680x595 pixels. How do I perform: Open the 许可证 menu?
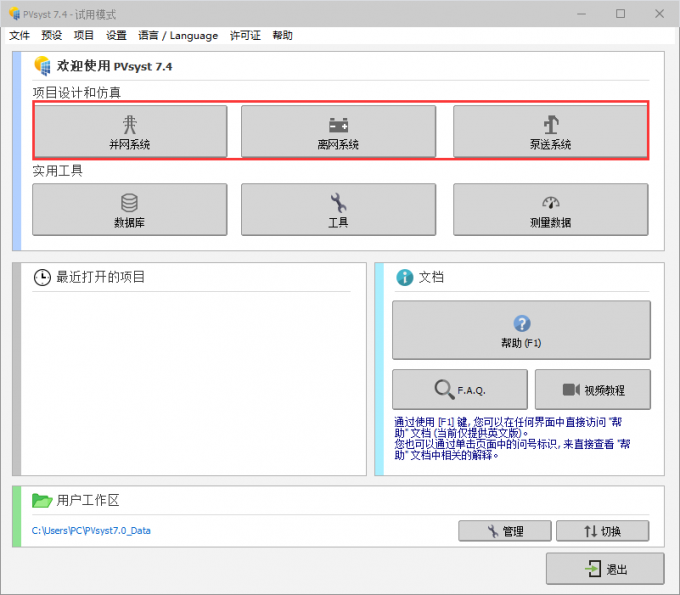pos(245,36)
